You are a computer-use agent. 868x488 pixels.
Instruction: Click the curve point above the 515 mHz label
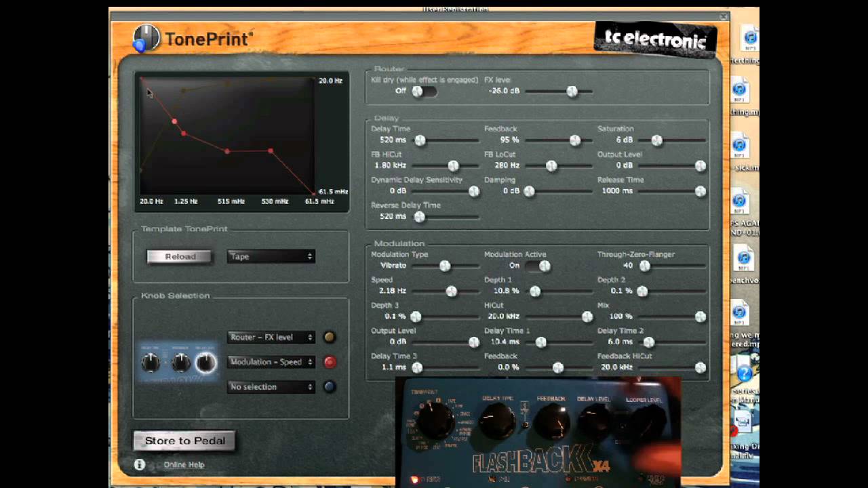point(227,151)
